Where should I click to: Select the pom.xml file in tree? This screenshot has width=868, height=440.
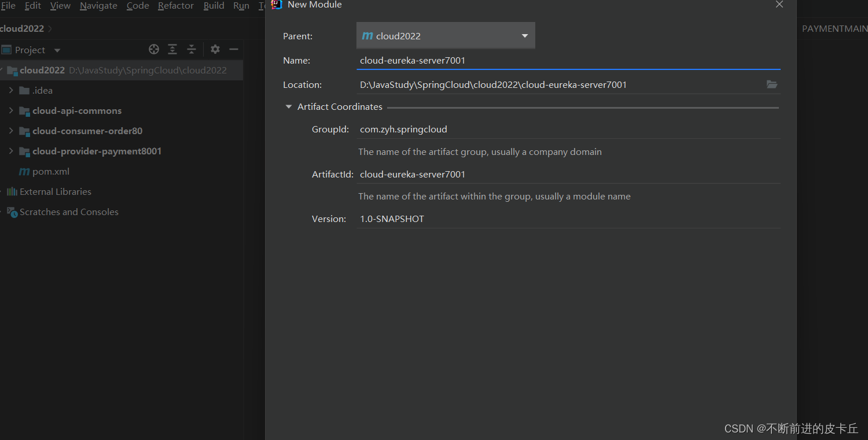click(x=51, y=172)
